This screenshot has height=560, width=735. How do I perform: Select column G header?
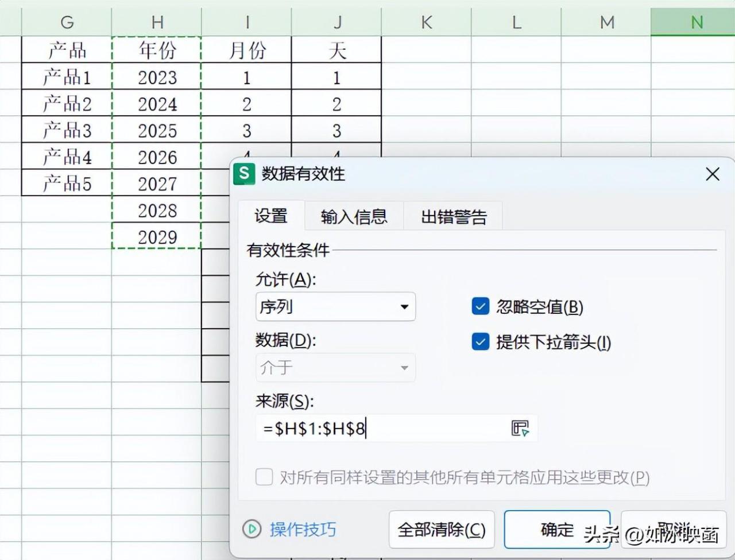click(x=67, y=22)
